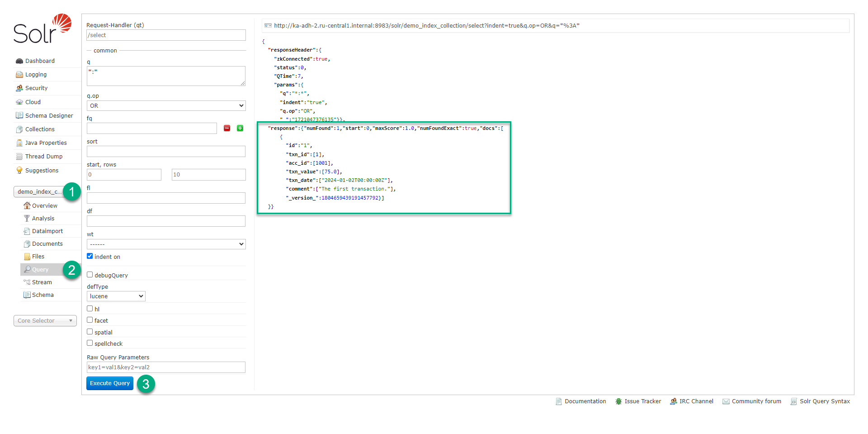Image resolution: width=868 pixels, height=434 pixels.
Task: Enable the facet checkbox
Action: click(x=90, y=320)
